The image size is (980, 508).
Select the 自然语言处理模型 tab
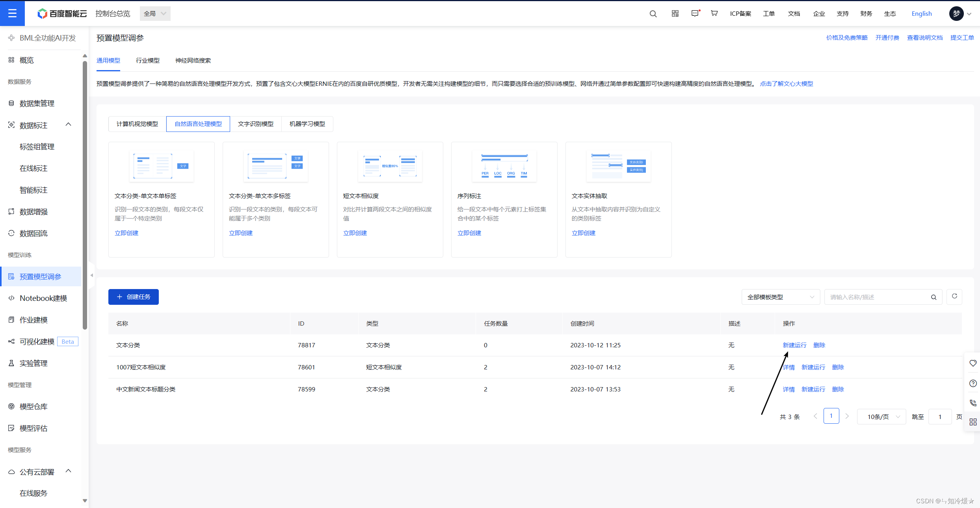[198, 124]
